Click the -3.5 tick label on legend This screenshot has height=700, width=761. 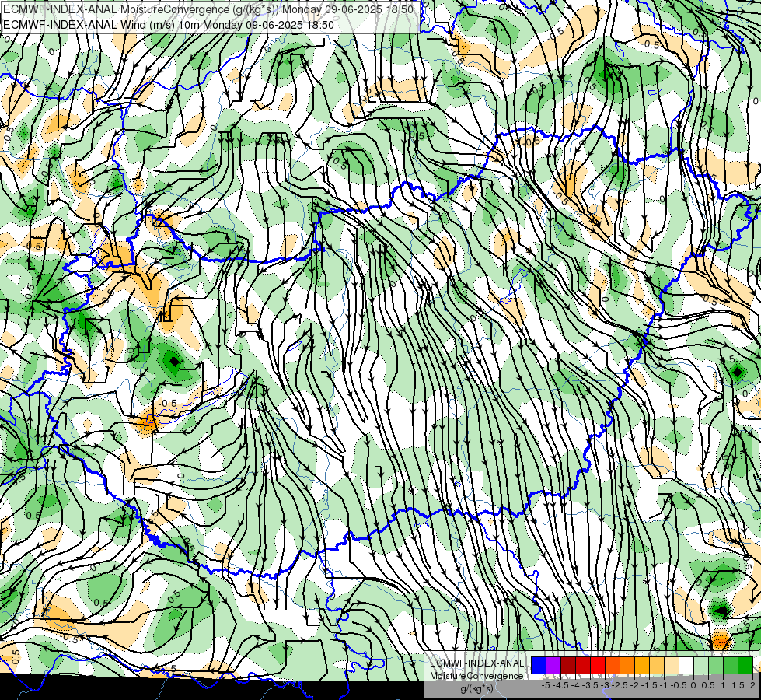[x=590, y=685]
